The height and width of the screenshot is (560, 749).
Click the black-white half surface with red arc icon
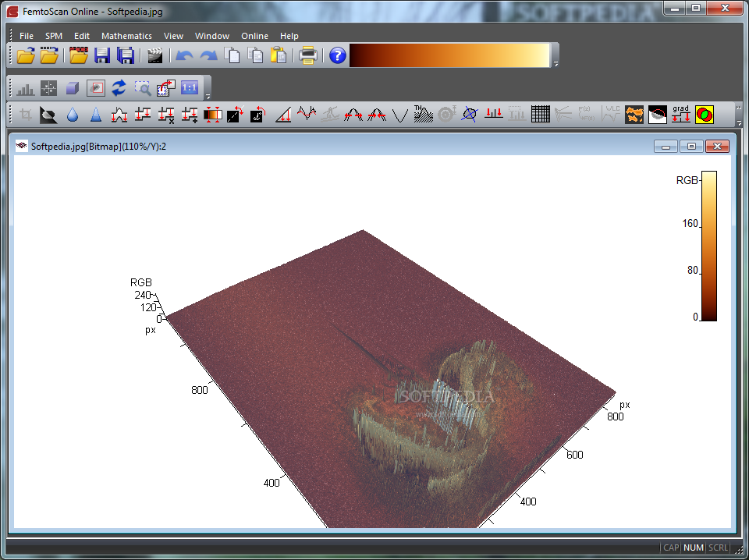point(657,115)
